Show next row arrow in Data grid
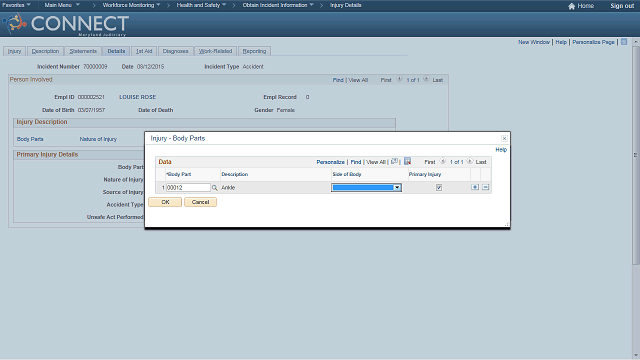This screenshot has height=360, width=640. 469,162
